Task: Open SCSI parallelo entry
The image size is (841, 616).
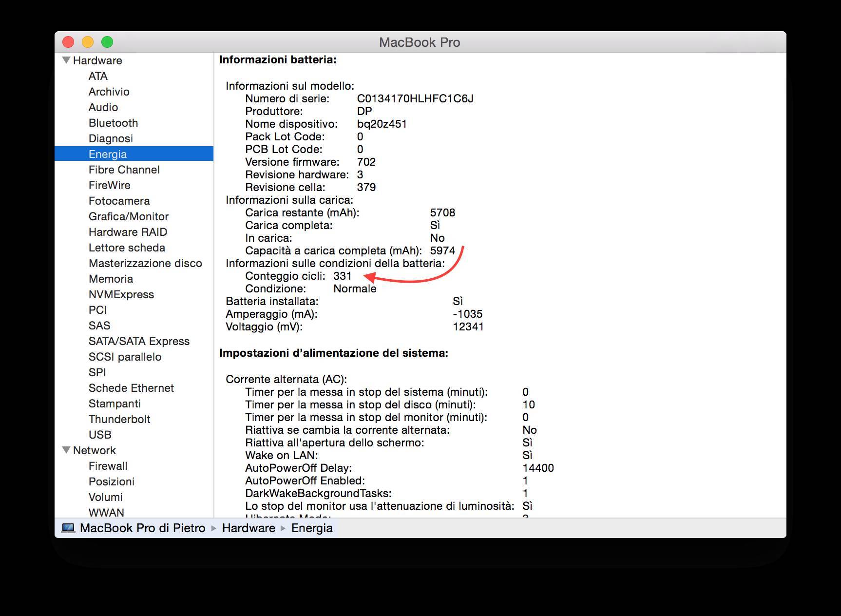Action: [125, 357]
